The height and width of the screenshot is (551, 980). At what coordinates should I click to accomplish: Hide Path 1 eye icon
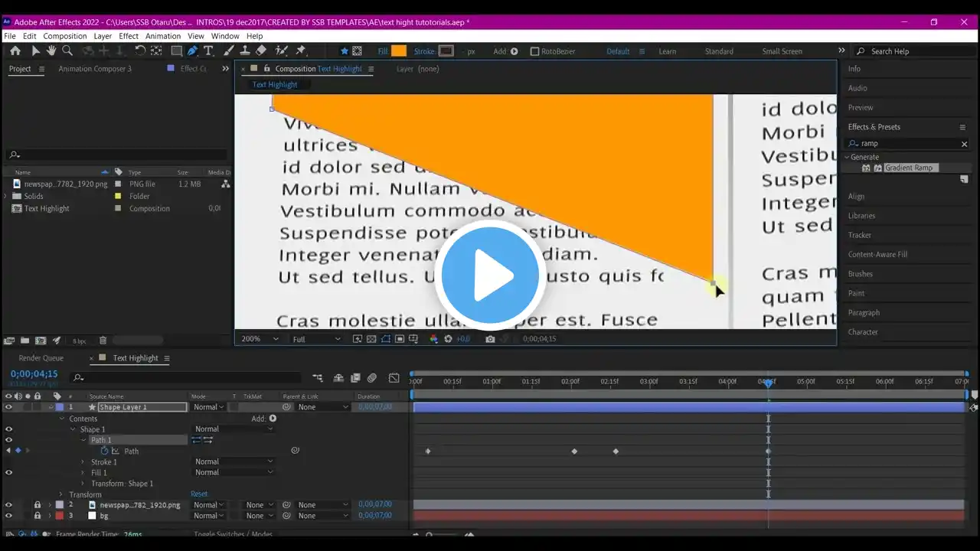[8, 440]
